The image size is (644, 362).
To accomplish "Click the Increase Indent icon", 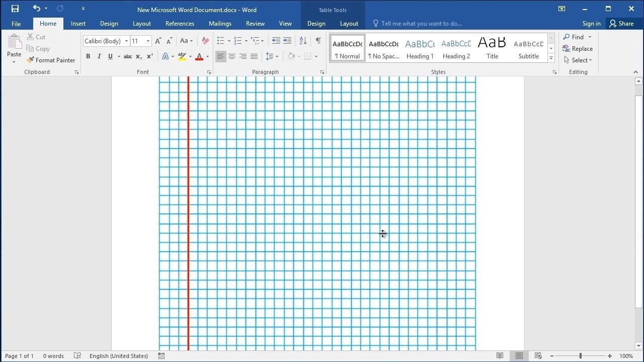I will (x=287, y=41).
